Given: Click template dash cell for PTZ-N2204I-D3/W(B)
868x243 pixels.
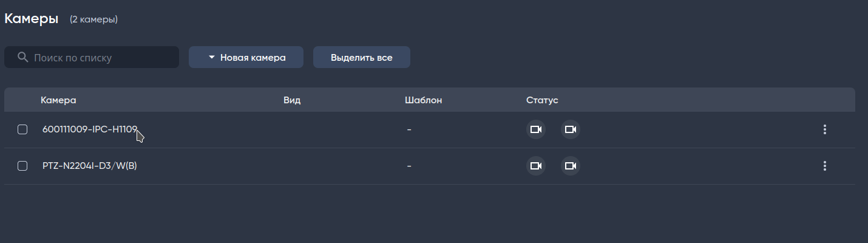Looking at the screenshot, I should (x=409, y=166).
